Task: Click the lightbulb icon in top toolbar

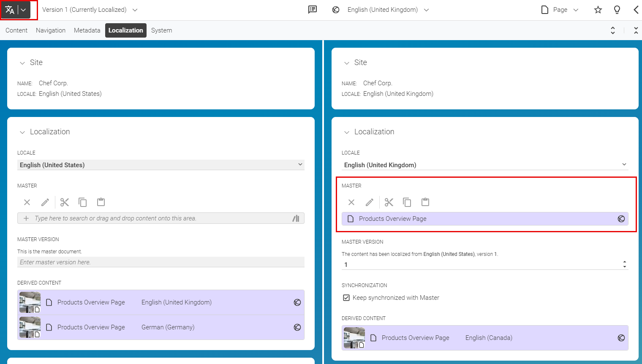Action: click(x=617, y=10)
